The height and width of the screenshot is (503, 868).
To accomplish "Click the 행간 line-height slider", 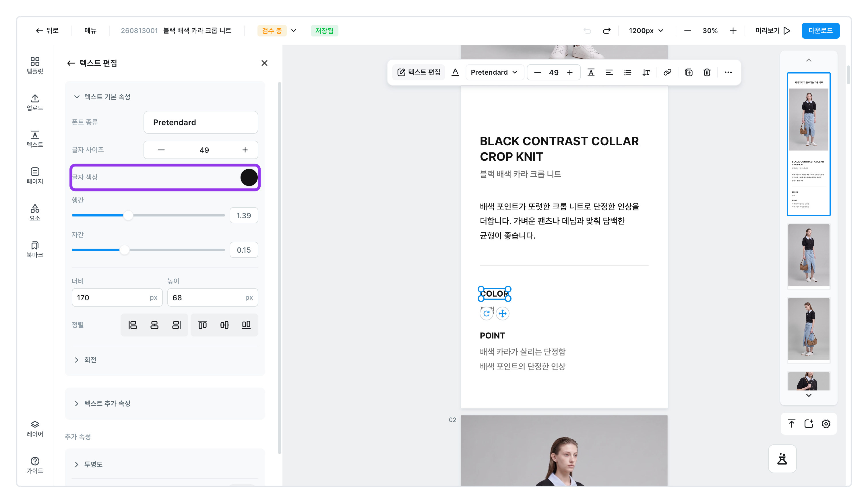I will (148, 215).
